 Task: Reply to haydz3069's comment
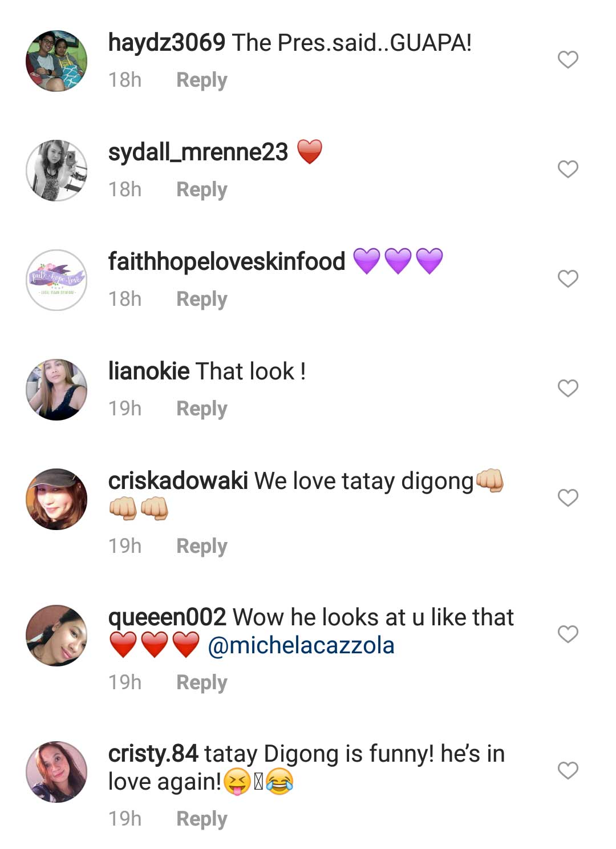[x=201, y=80]
